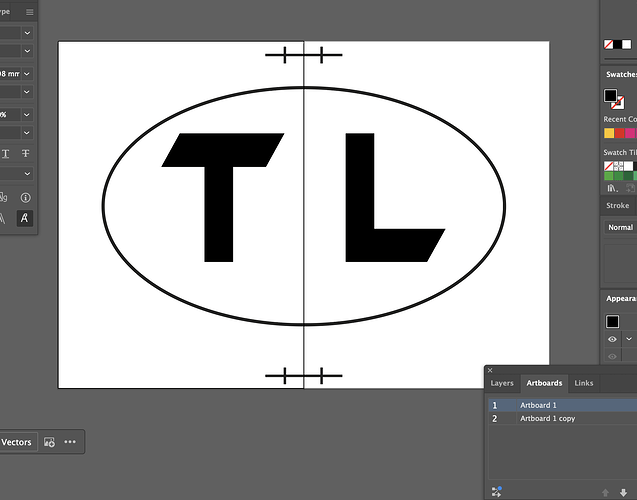Open the Normal blending mode dropdown

click(620, 227)
